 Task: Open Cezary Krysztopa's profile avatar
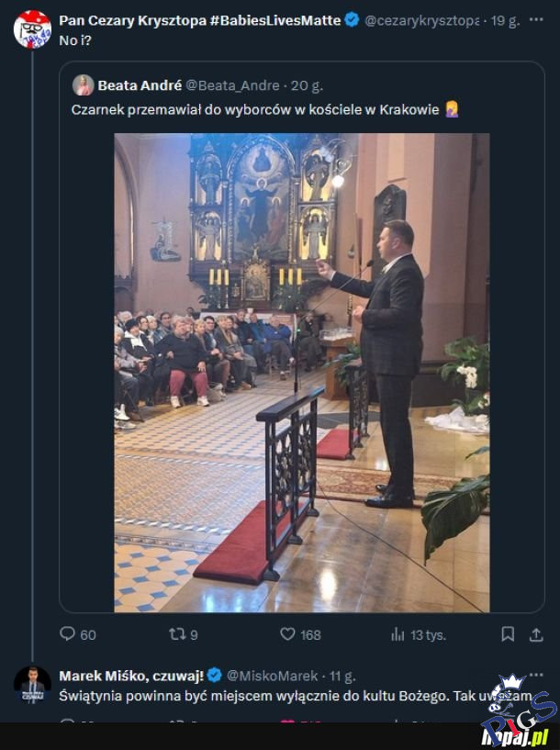pyautogui.click(x=32, y=29)
